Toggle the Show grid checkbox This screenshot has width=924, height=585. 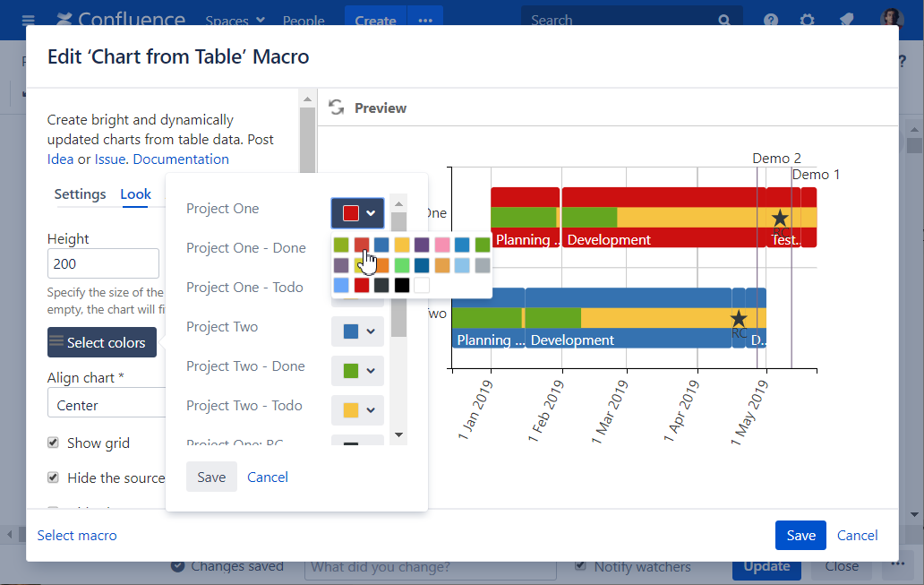(53, 443)
